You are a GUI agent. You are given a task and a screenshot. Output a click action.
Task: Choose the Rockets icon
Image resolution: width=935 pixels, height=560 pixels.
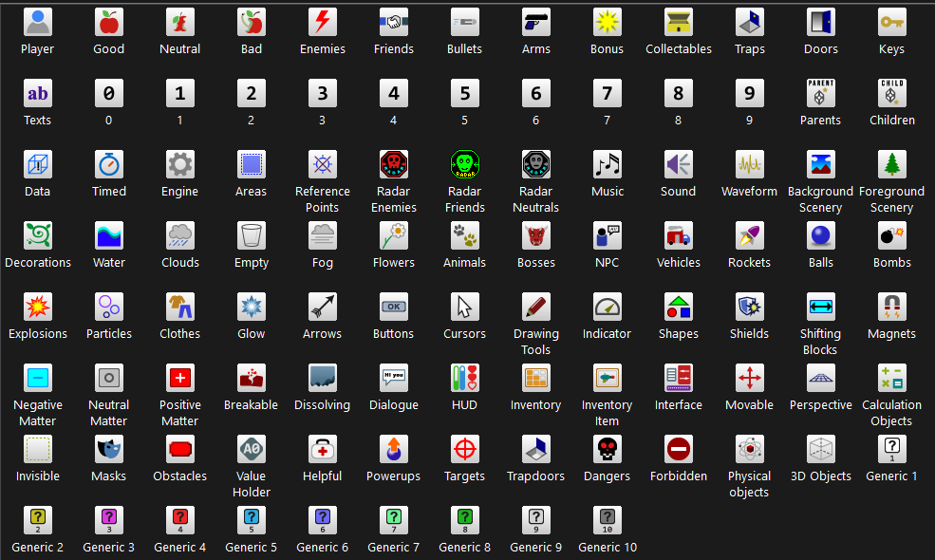[x=750, y=236]
